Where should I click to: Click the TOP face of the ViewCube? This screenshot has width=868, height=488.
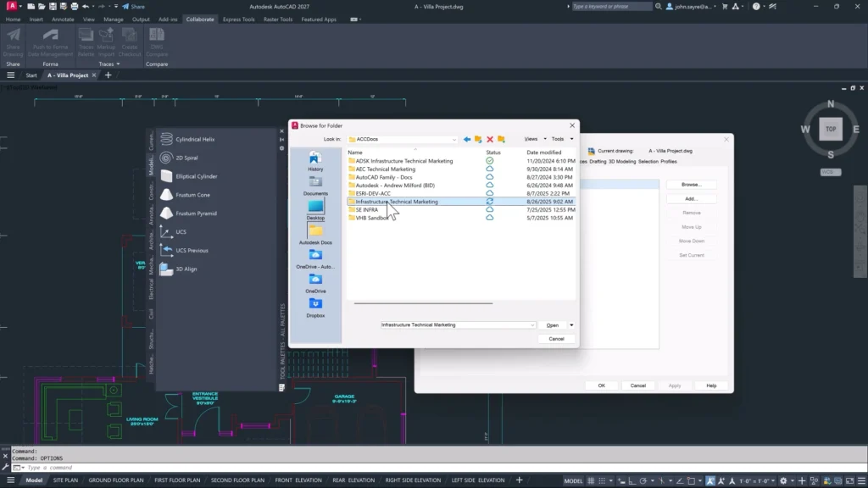[831, 129]
